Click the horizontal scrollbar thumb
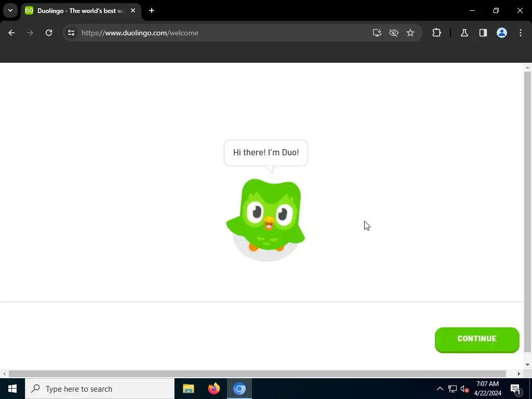This screenshot has width=532, height=399. pos(257,374)
